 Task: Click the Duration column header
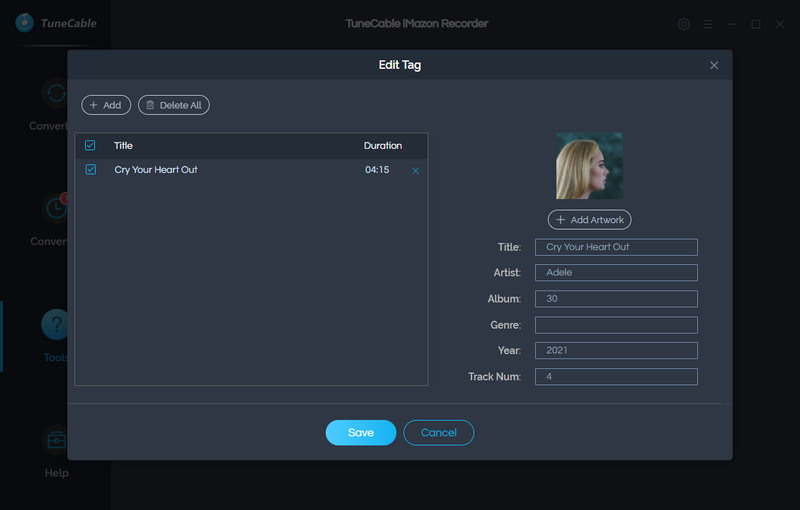coord(383,146)
